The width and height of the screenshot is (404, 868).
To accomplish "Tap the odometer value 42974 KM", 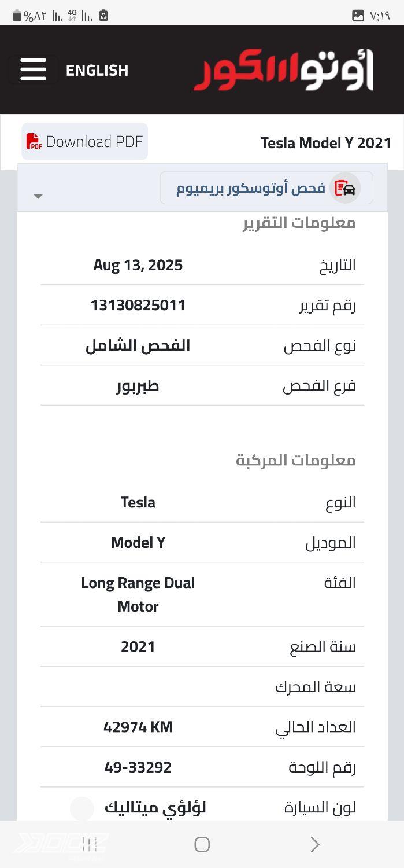I will 138,727.
